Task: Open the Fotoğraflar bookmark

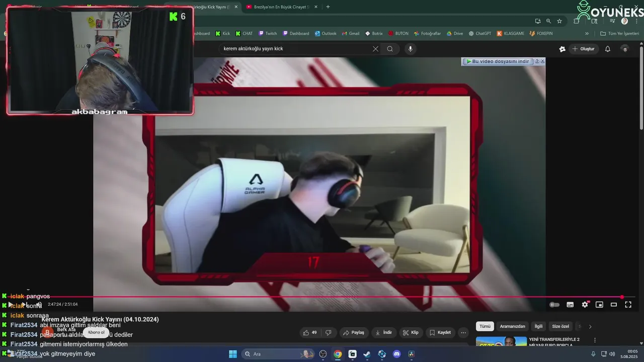Action: click(427, 34)
